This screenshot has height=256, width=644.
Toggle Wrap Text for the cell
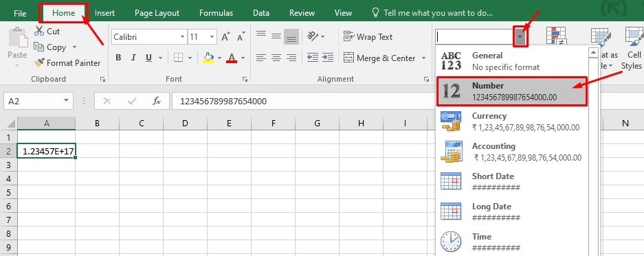368,37
